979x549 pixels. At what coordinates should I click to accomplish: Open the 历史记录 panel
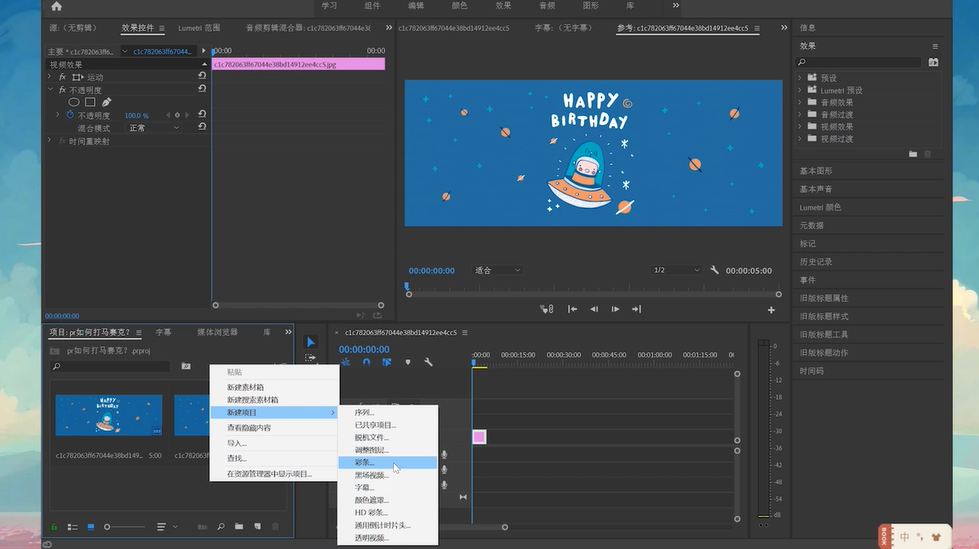coord(816,262)
